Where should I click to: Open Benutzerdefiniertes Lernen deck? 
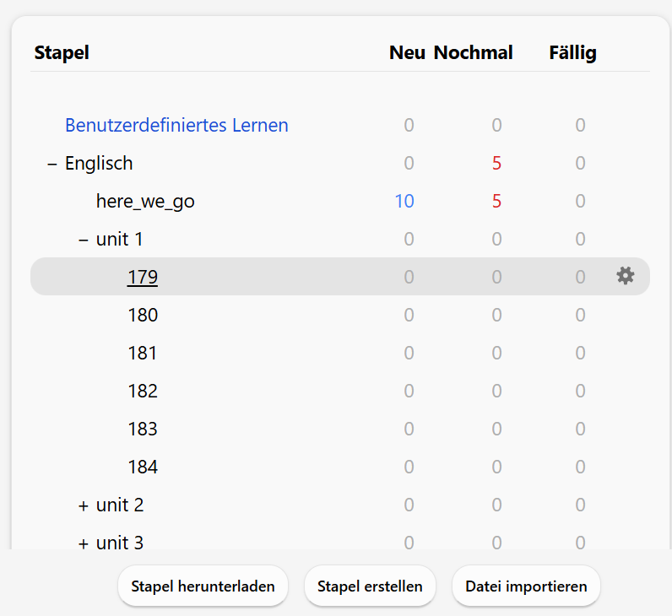pos(176,125)
